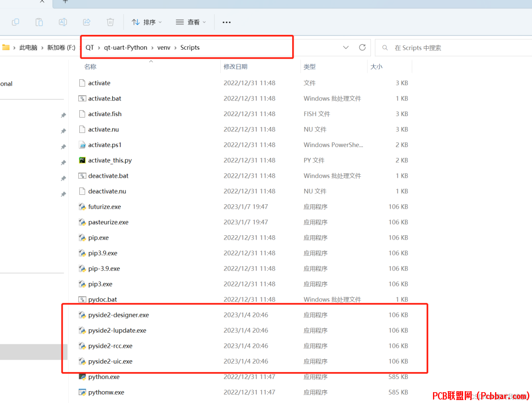The width and height of the screenshot is (532, 403).
Task: Expand the address bar history dropdown
Action: click(x=346, y=47)
